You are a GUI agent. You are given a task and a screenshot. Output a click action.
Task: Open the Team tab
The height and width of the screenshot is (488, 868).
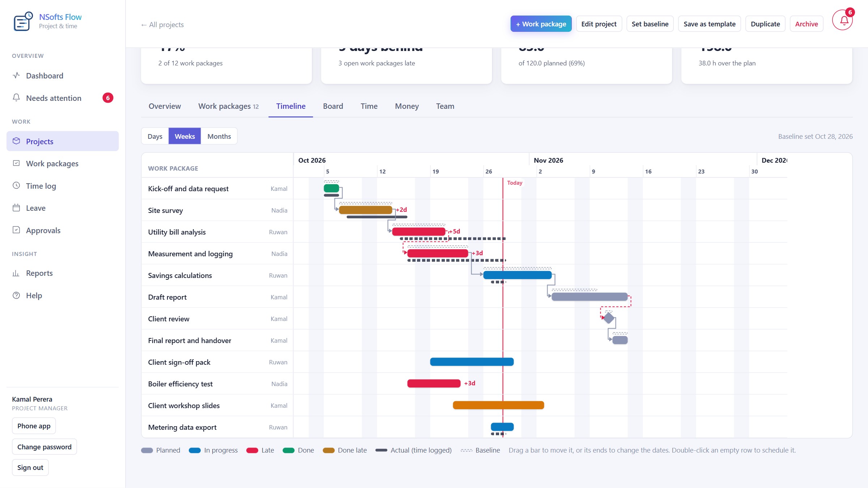[445, 106]
